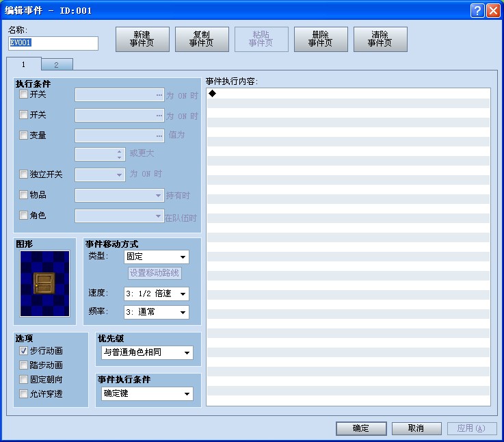The image size is (504, 442).
Task: Open the 速度 dropdown showing 1/2 倍速
Action: 156,294
